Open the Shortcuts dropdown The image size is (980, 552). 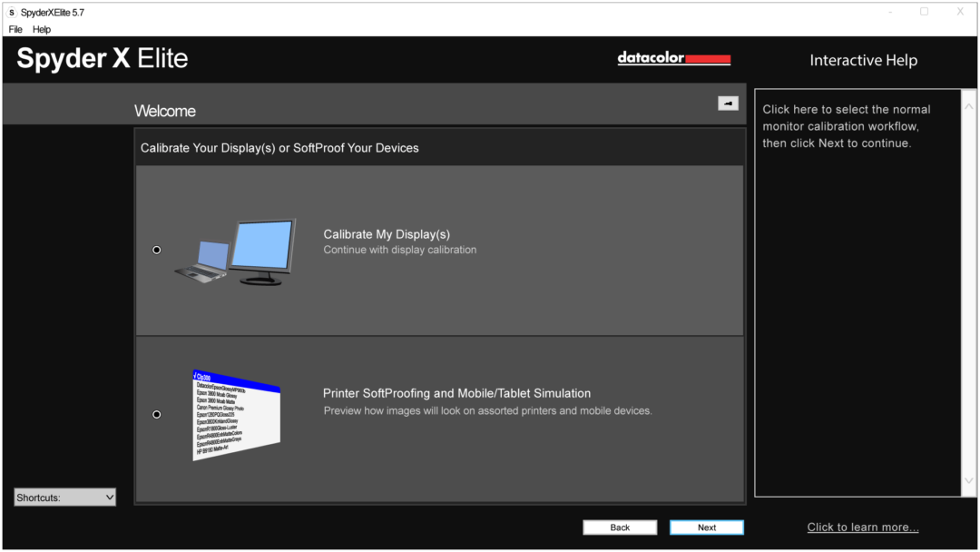65,498
